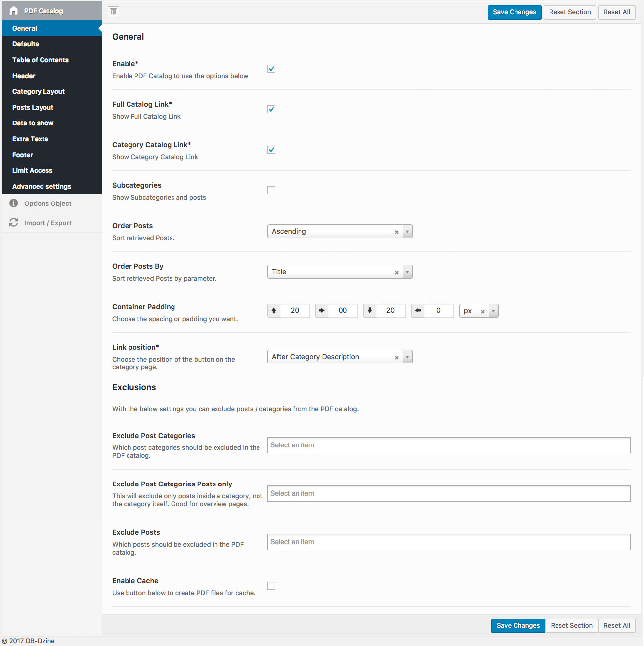Open the px unit dropdown
Viewport: 644px width, 646px height.
click(x=493, y=311)
